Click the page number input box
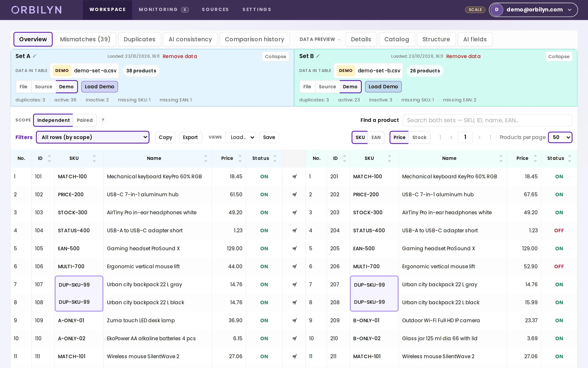The height and width of the screenshot is (368, 588). click(465, 137)
